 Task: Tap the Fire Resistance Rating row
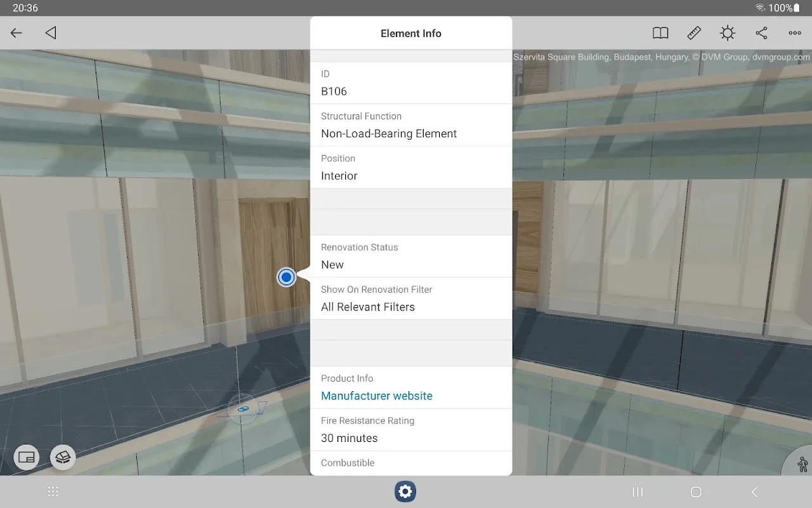coord(410,430)
